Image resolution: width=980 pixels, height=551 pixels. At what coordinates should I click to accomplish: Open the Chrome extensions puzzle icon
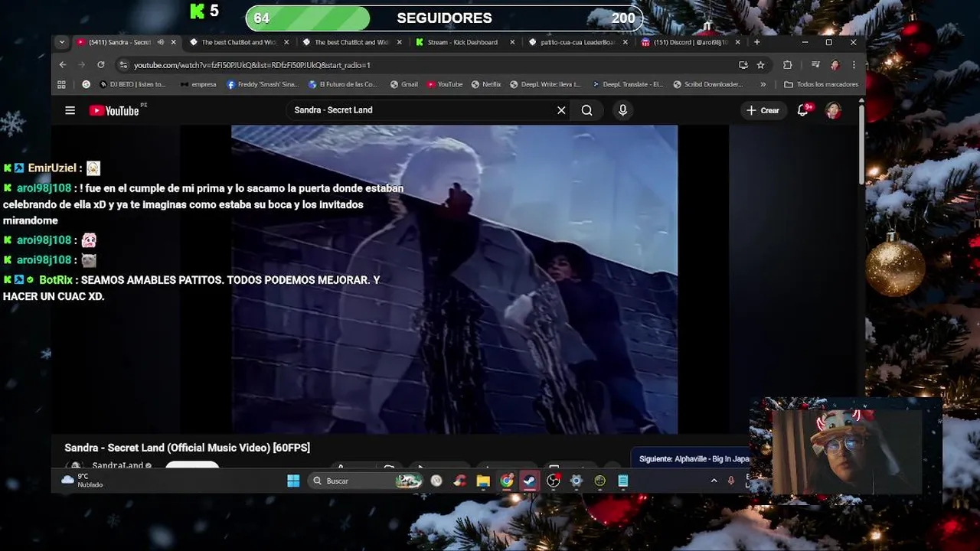click(x=787, y=65)
